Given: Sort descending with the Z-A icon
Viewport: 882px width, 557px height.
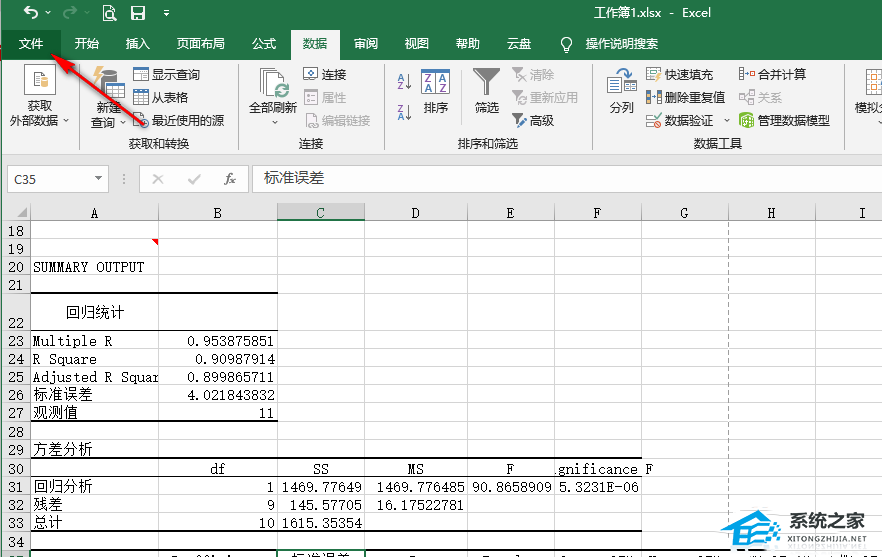Looking at the screenshot, I should click(x=405, y=111).
